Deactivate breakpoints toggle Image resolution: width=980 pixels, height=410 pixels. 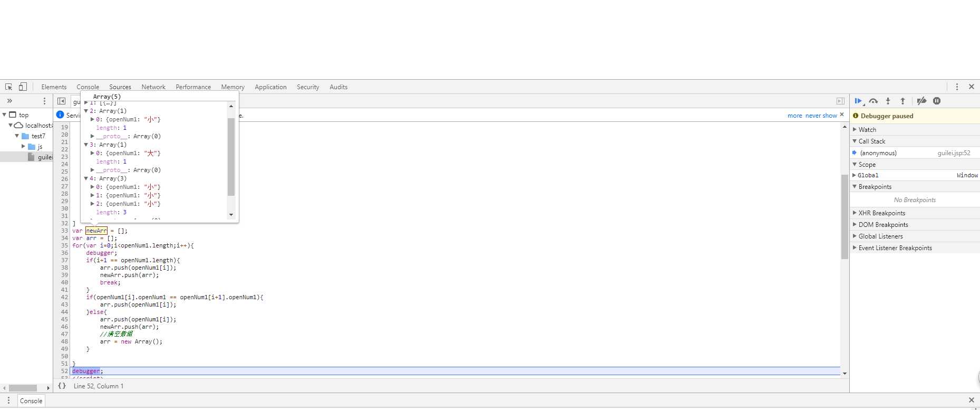pyautogui.click(x=921, y=101)
